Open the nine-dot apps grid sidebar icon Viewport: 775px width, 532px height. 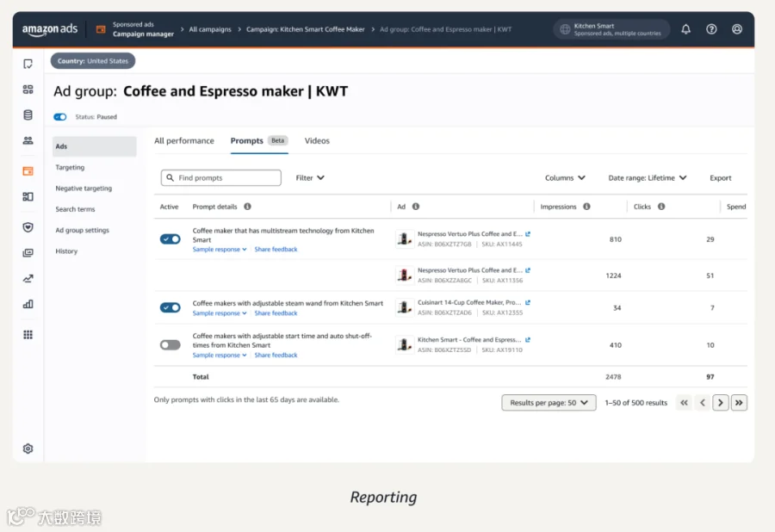coord(28,334)
